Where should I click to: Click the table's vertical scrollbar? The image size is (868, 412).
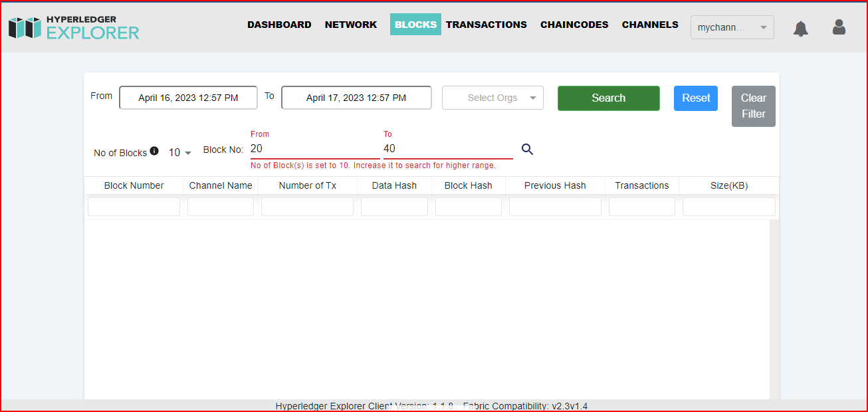(x=774, y=310)
